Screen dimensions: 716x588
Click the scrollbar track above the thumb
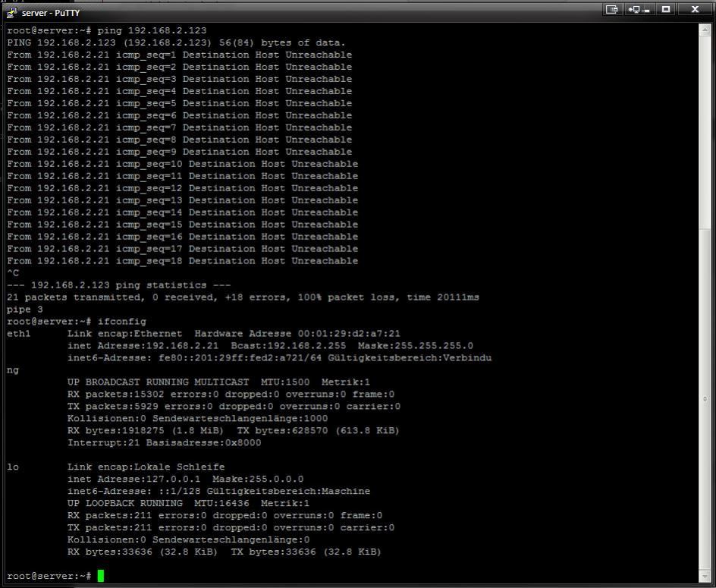(x=704, y=131)
